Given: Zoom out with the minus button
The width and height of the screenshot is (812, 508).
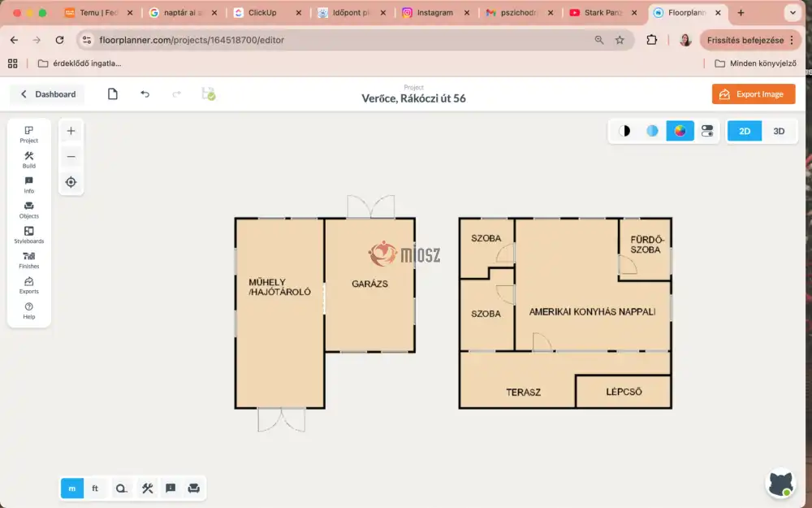Looking at the screenshot, I should [71, 157].
